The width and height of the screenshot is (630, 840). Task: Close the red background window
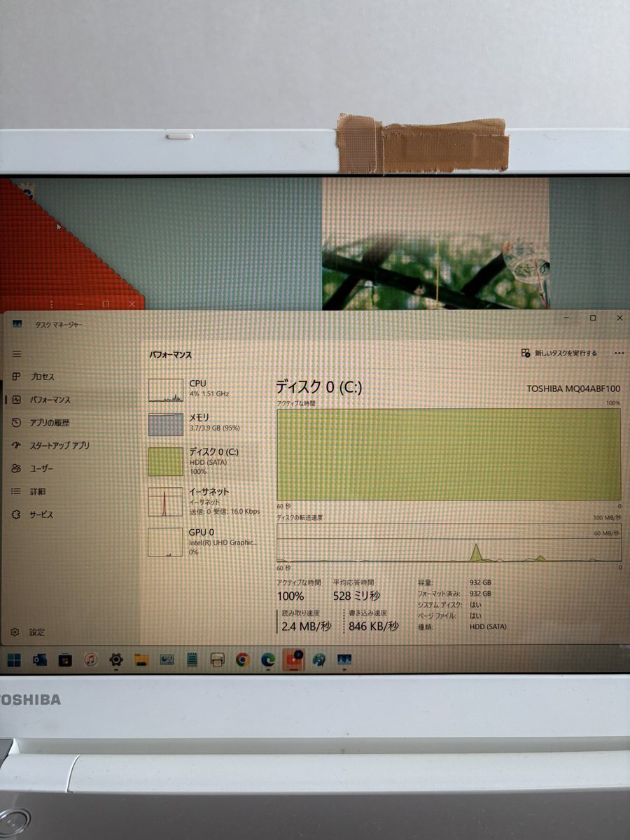[x=132, y=304]
